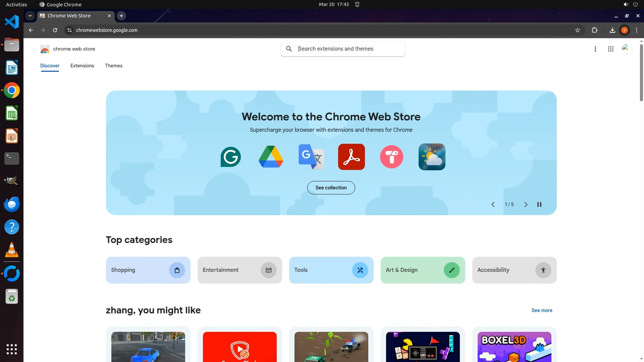Image resolution: width=644 pixels, height=362 pixels.
Task: Bookmark this page with the star icon
Action: [578, 30]
